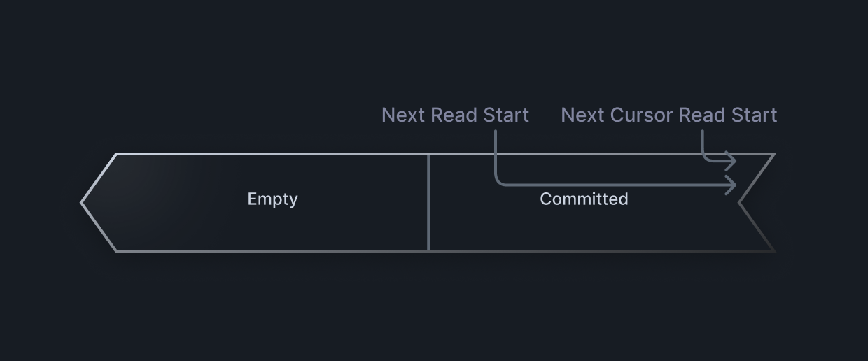The height and width of the screenshot is (361, 868).
Task: Select the "Empty" segment text
Action: coord(272,199)
